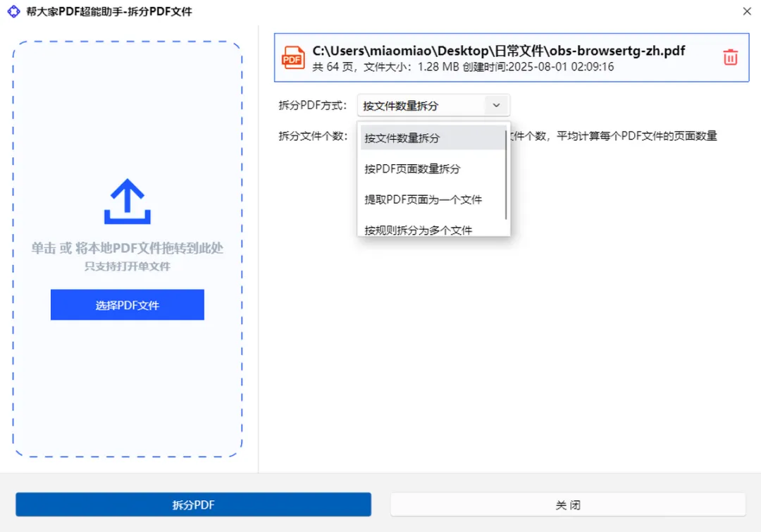The image size is (761, 532).
Task: Click the 选择PDF文件 button
Action: click(x=127, y=305)
